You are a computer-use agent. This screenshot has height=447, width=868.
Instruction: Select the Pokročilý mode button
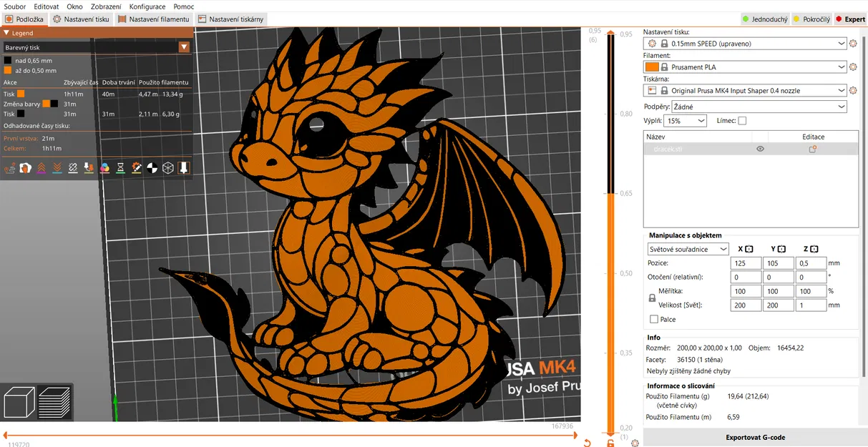(x=811, y=19)
